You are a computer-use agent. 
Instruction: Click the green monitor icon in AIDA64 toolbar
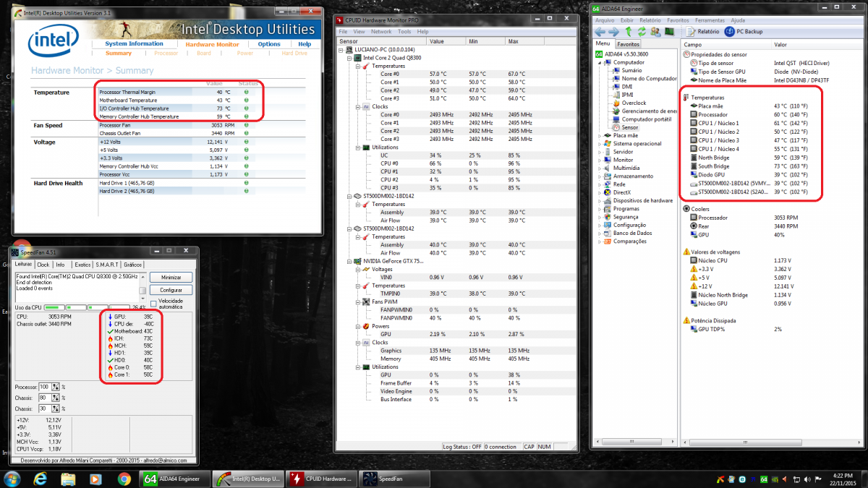coord(669,32)
